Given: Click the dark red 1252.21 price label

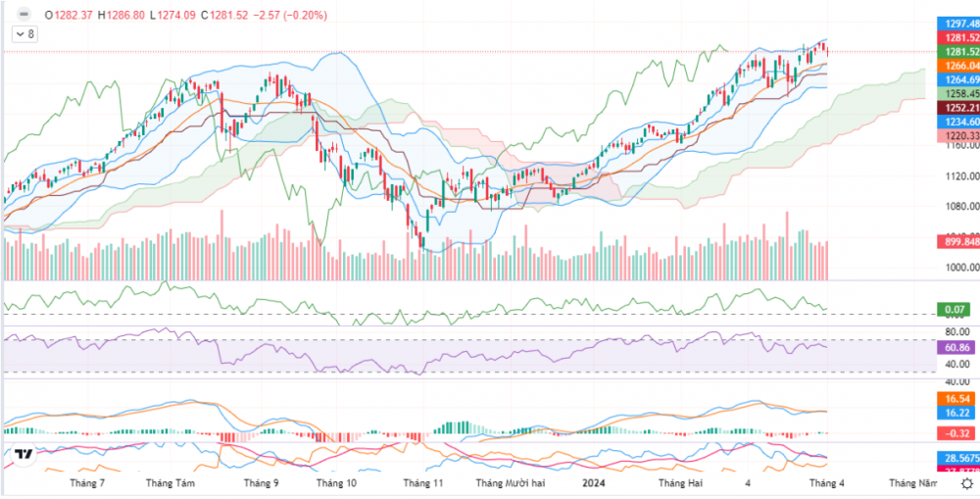Looking at the screenshot, I should tap(957, 108).
